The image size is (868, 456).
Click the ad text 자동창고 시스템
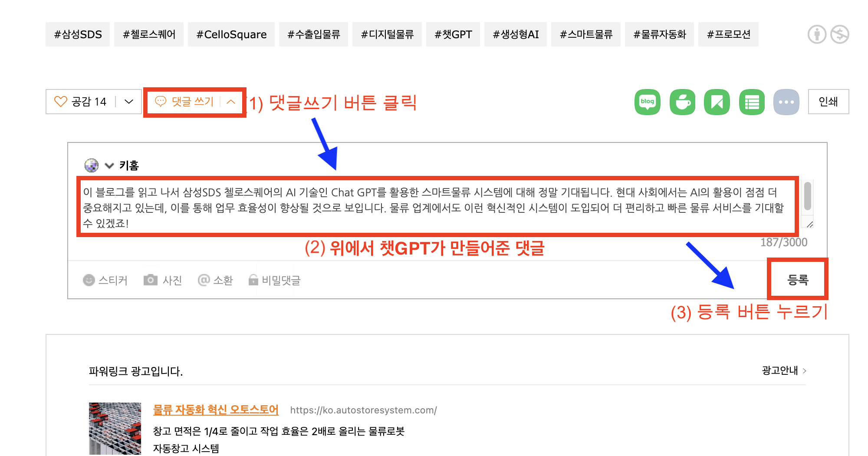pos(186,448)
